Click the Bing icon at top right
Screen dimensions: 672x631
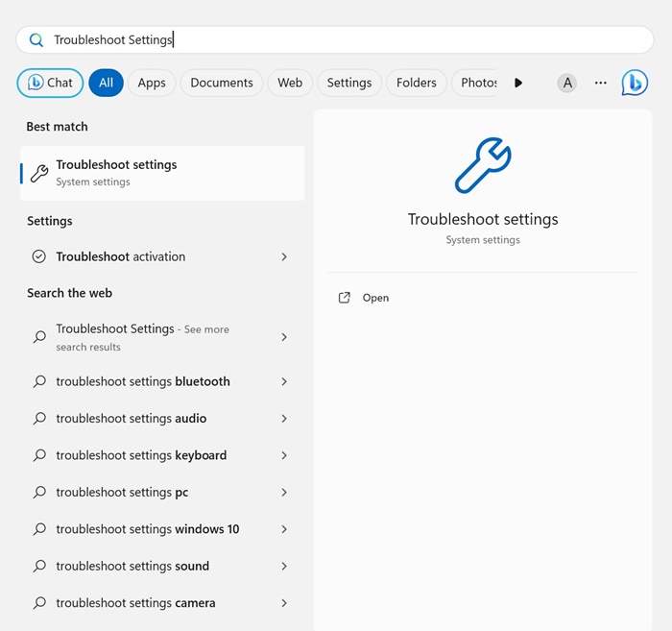(635, 83)
